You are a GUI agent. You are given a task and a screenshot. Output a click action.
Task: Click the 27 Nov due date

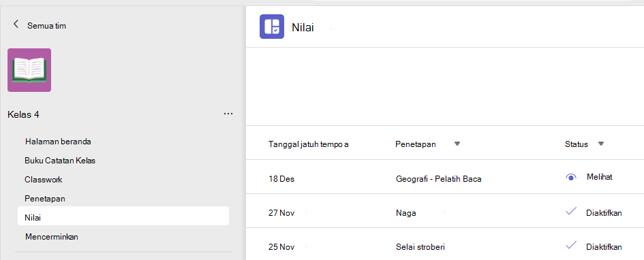tap(281, 213)
